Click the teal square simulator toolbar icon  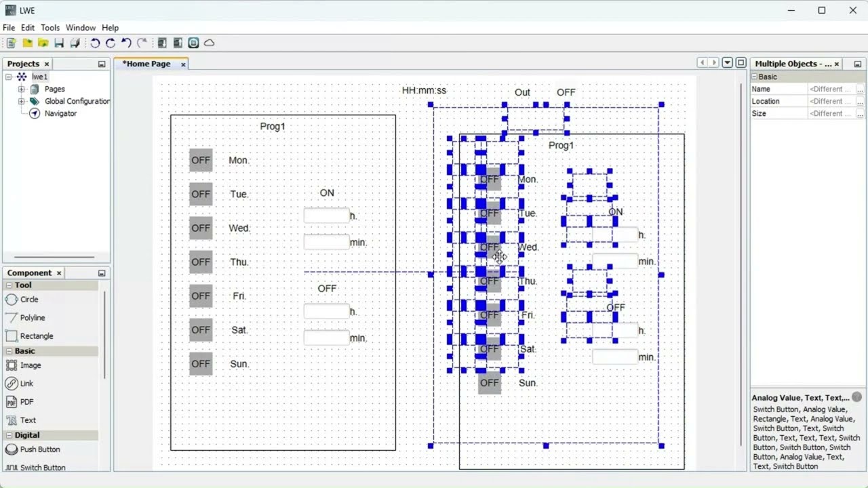193,43
